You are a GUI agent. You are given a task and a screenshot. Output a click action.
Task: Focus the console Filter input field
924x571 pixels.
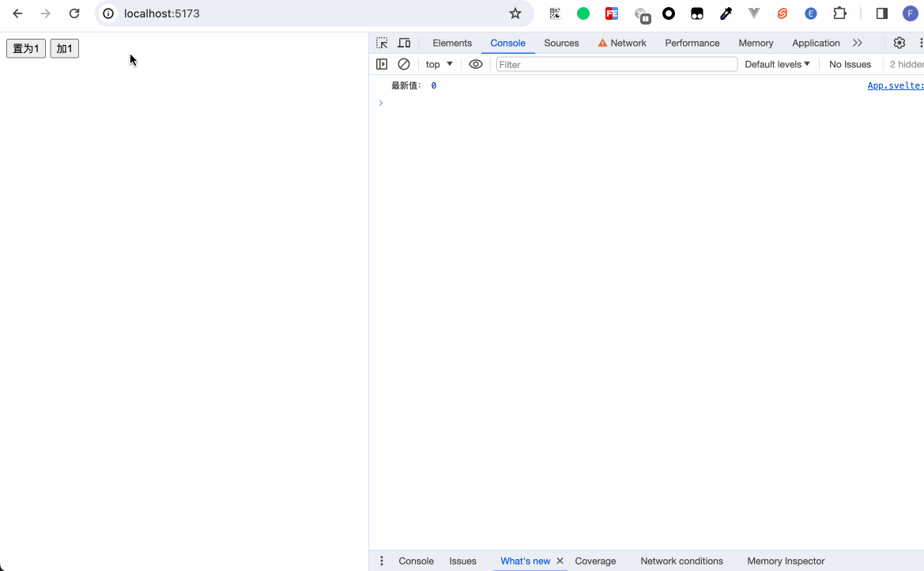pos(617,64)
